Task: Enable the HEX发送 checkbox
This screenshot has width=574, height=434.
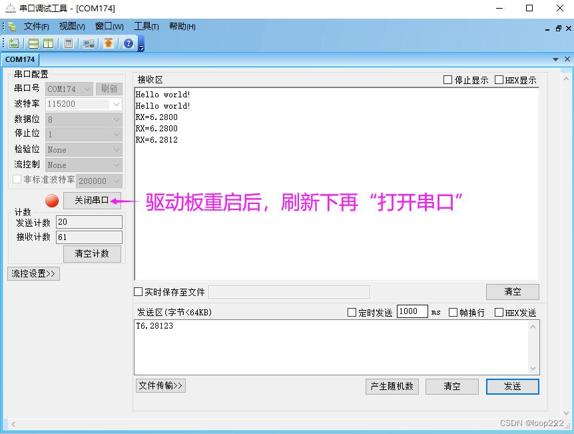Action: [499, 313]
